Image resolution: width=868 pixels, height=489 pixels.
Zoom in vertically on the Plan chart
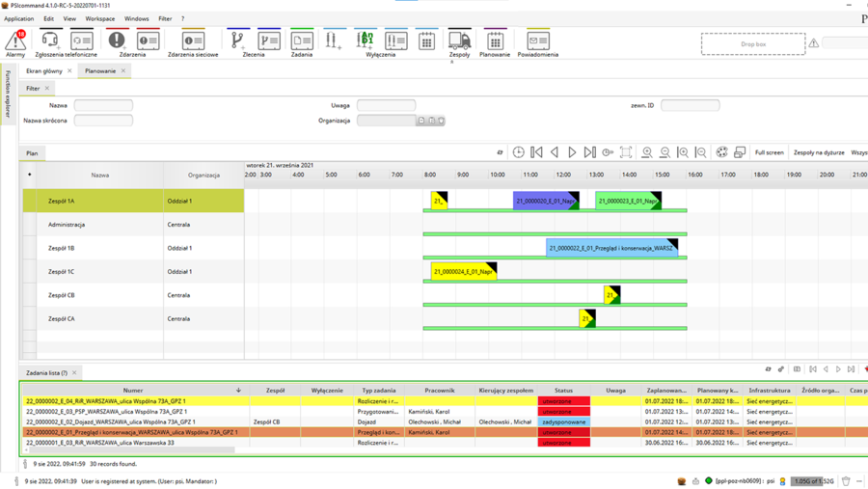pyautogui.click(x=646, y=152)
